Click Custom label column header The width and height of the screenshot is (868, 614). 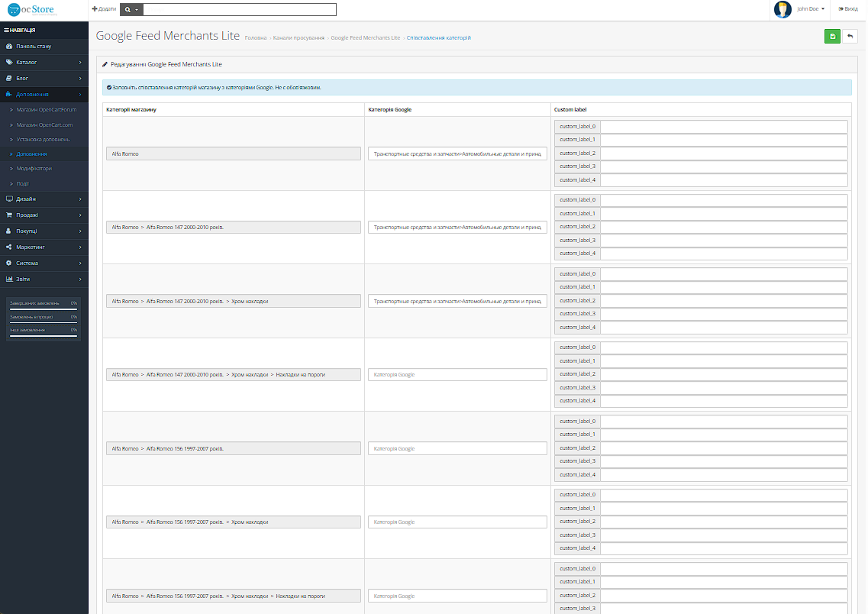570,110
